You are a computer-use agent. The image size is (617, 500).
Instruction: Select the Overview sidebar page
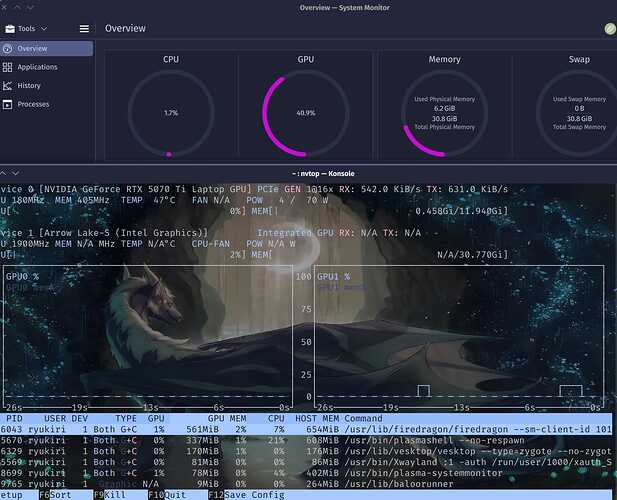[46, 48]
